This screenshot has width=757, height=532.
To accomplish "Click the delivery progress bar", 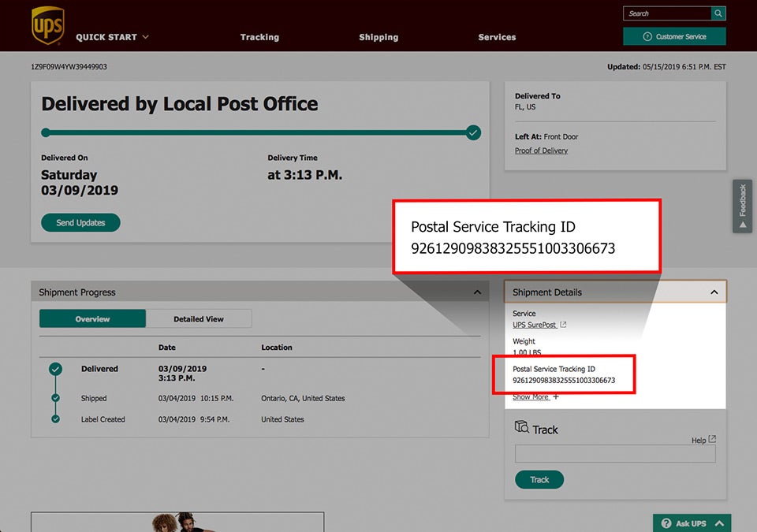I will (x=261, y=132).
